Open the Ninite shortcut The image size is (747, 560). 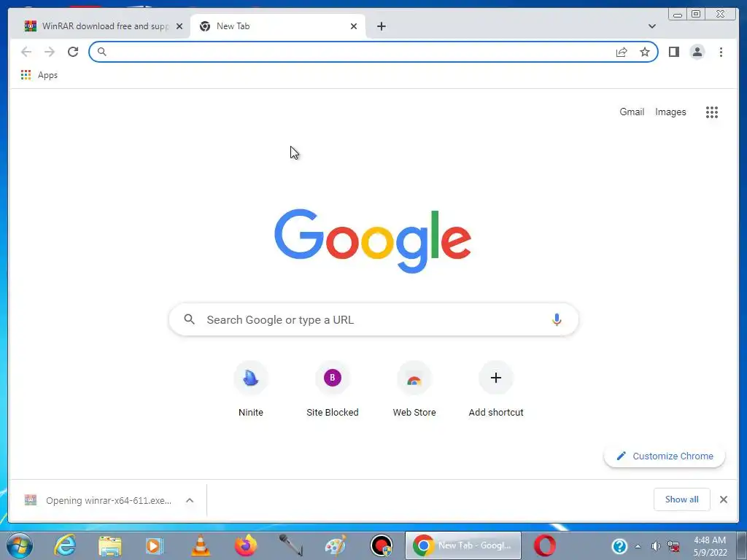251,390
